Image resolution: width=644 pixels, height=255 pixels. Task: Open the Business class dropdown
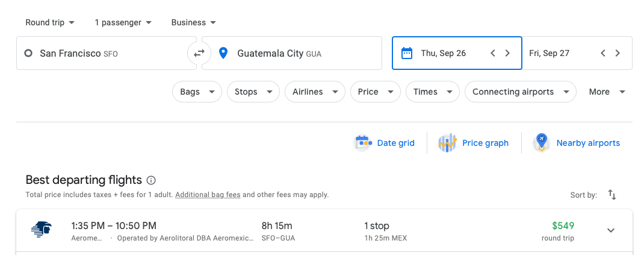click(x=194, y=22)
